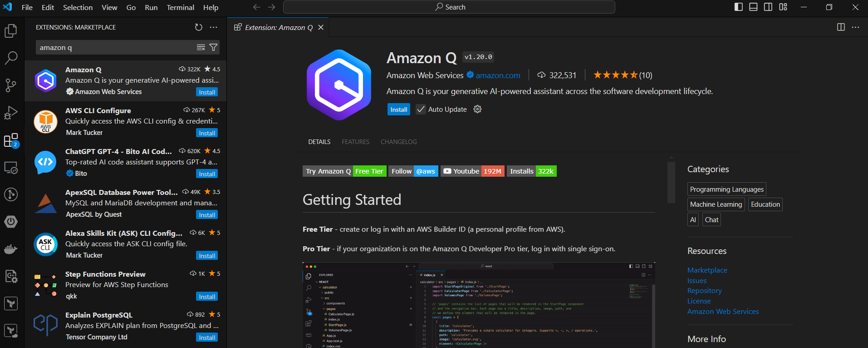This screenshot has width=868, height=348.
Task: Select Education category tag
Action: (765, 204)
